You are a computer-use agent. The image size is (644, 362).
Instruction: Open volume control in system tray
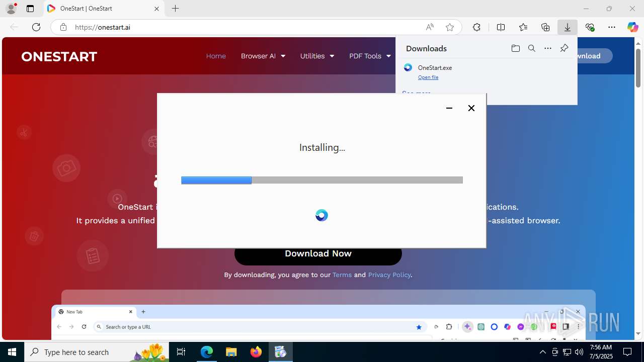point(579,352)
